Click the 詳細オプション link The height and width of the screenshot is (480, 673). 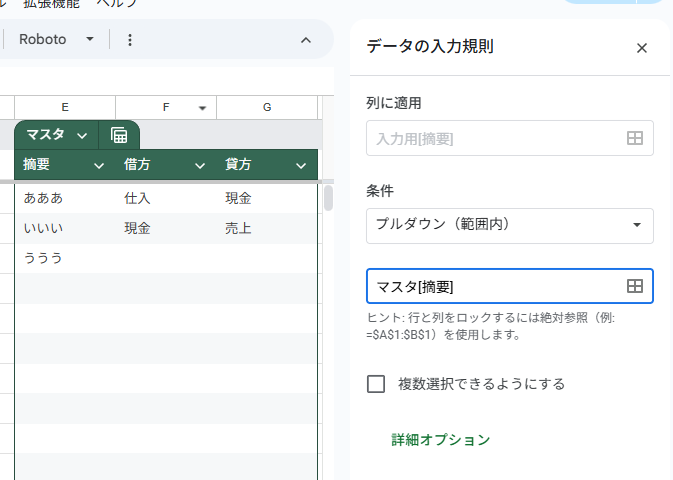[440, 440]
